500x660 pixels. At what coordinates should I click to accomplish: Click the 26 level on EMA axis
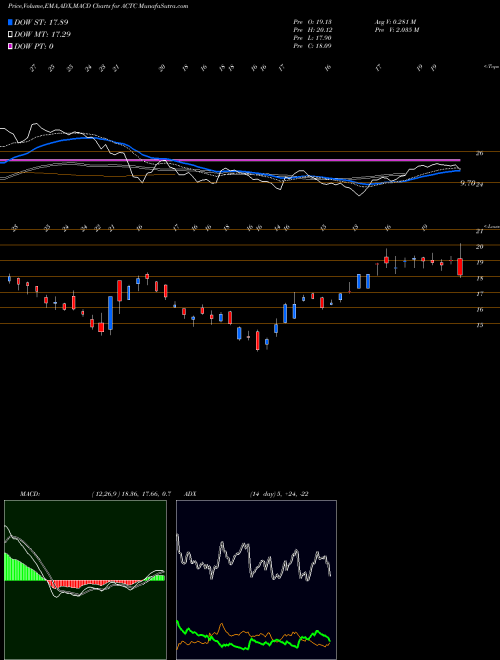(x=479, y=153)
